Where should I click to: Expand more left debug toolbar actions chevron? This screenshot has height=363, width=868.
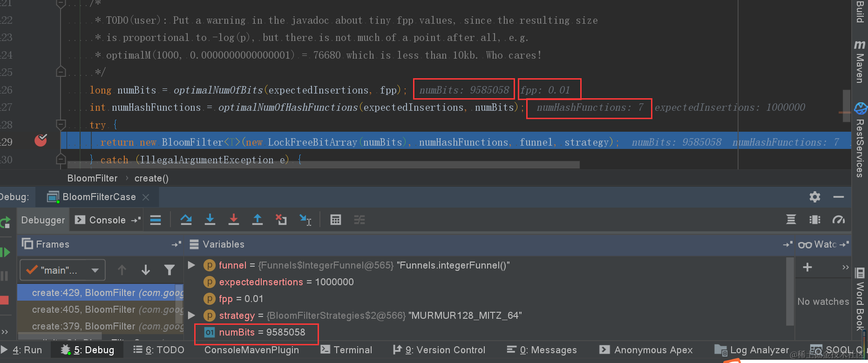(5, 332)
